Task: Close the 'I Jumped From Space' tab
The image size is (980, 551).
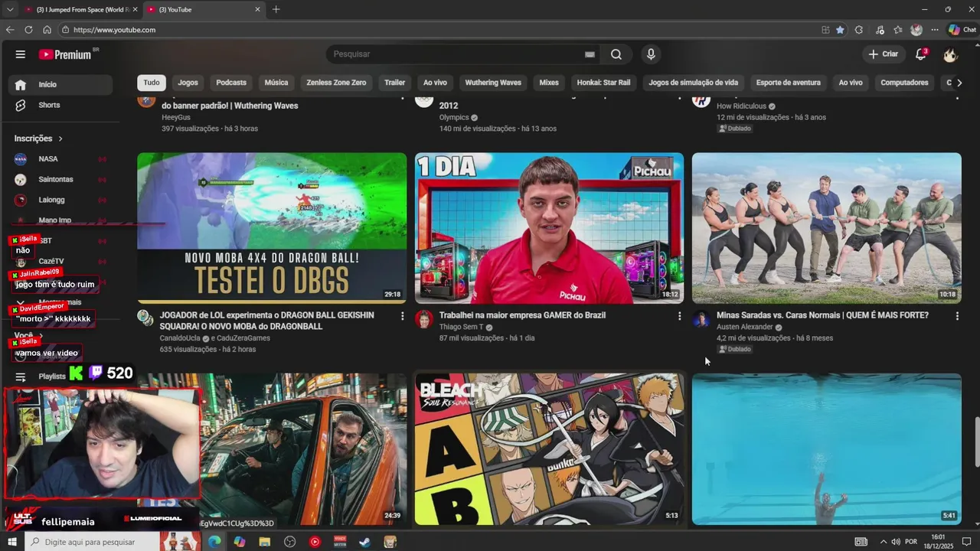Action: [135, 9]
